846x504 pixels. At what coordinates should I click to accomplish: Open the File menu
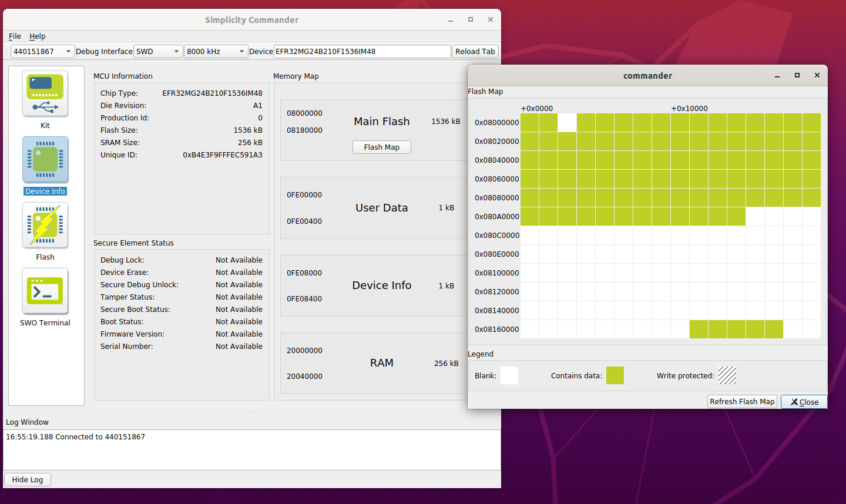(x=15, y=36)
